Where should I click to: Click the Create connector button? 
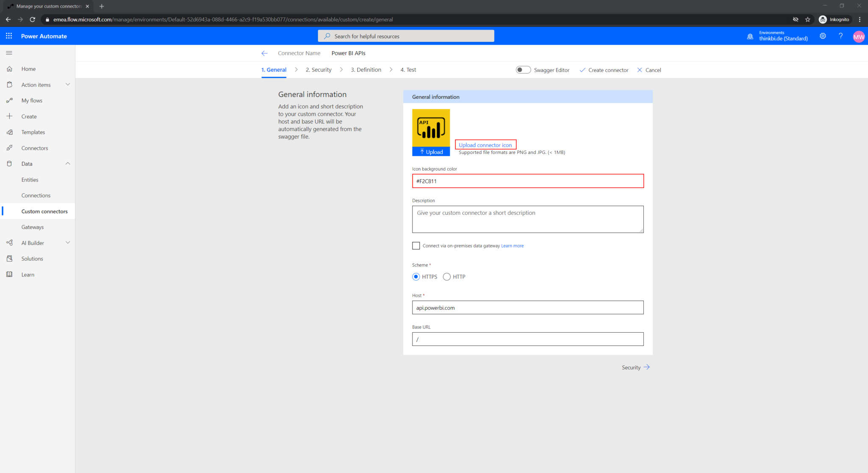pyautogui.click(x=607, y=70)
